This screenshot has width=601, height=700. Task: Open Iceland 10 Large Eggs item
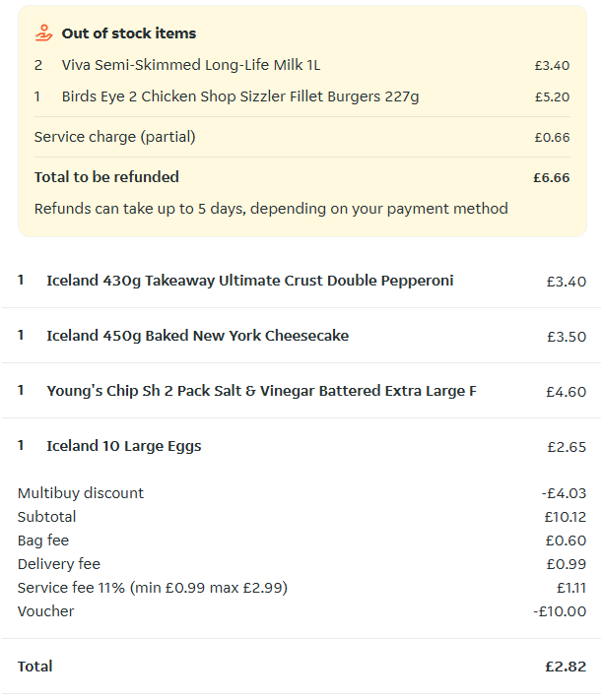point(123,446)
